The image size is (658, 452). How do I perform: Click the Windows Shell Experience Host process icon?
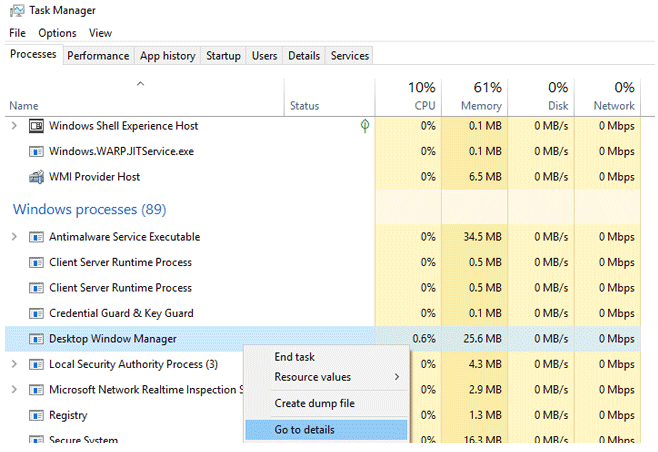tap(36, 126)
